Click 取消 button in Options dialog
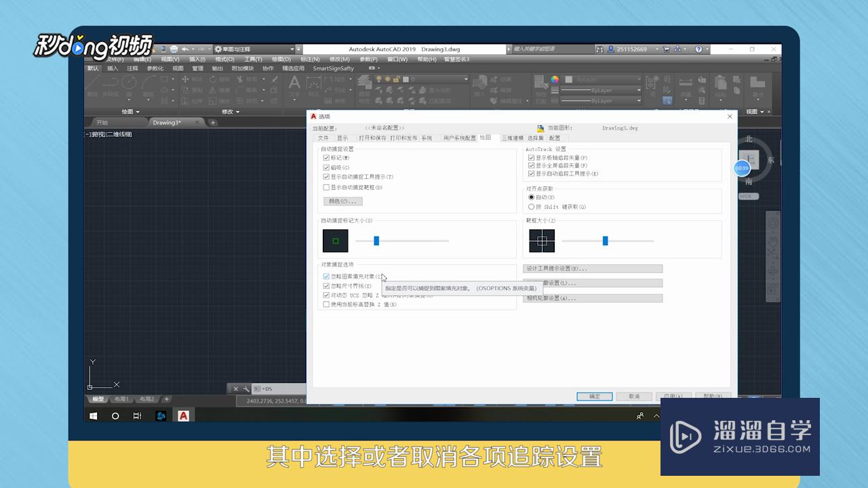Image resolution: width=868 pixels, height=488 pixels. 634,396
